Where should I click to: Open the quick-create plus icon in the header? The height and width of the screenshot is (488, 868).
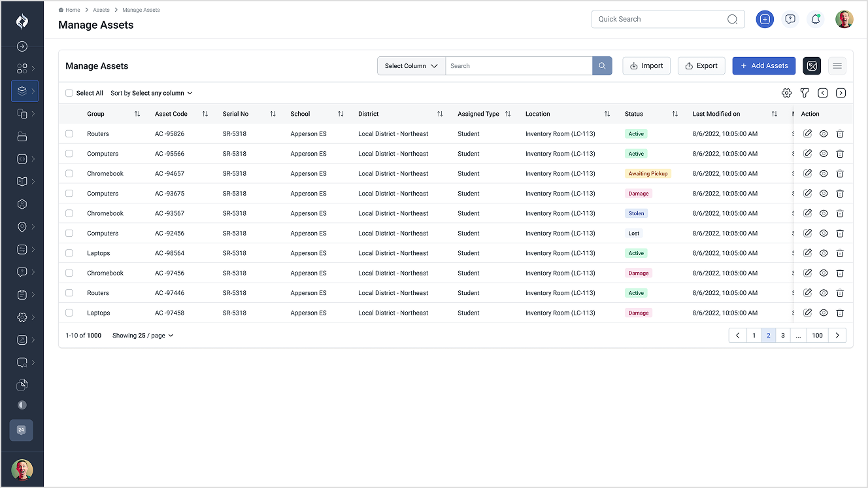click(x=765, y=19)
